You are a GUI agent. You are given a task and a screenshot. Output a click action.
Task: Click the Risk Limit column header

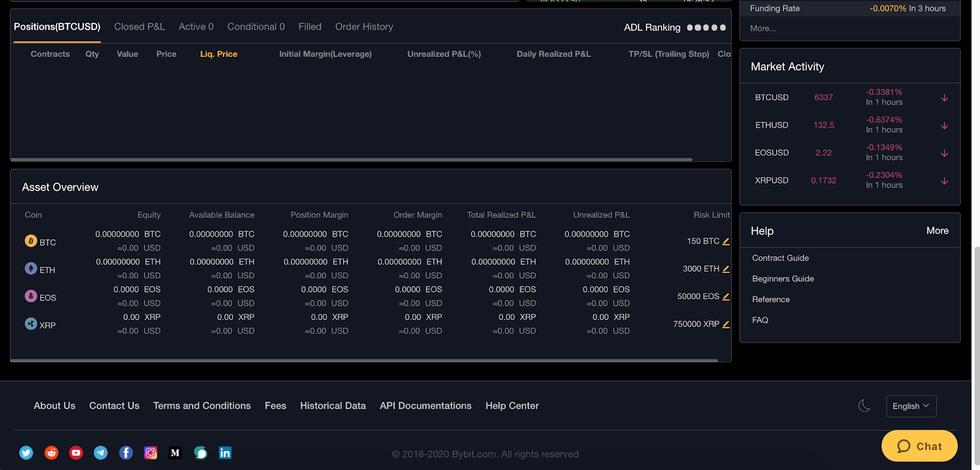712,215
